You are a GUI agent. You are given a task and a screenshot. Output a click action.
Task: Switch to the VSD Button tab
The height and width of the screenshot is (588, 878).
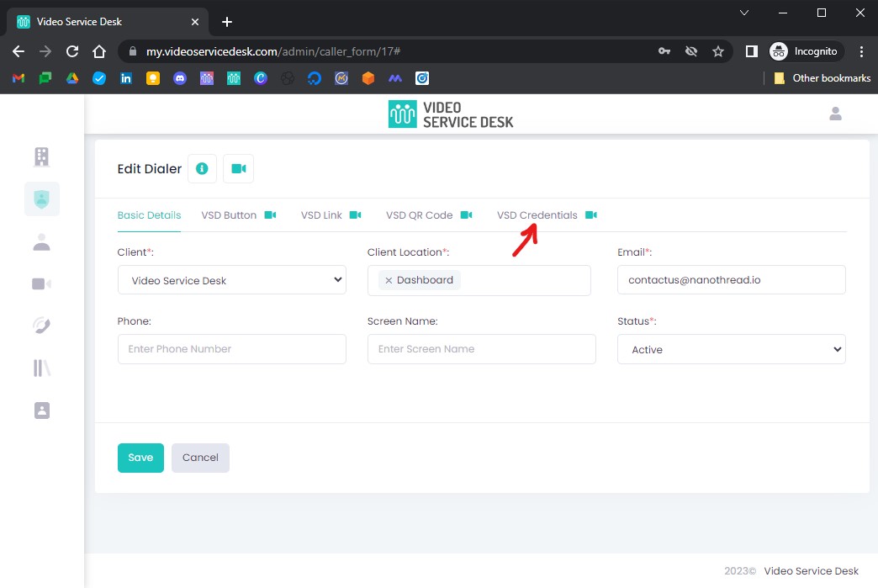(229, 215)
